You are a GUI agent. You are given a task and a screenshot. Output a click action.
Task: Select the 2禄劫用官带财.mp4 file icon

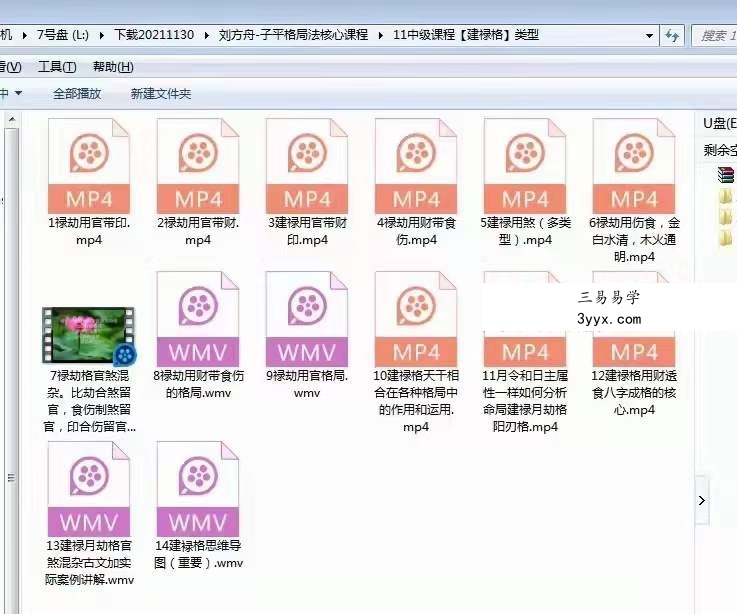198,166
